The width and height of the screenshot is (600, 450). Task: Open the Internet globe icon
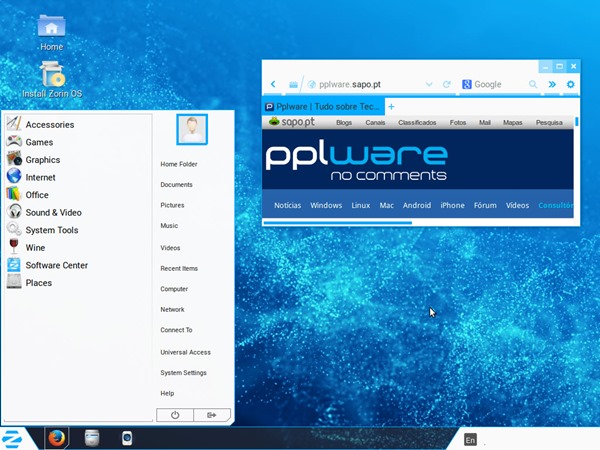(x=14, y=176)
